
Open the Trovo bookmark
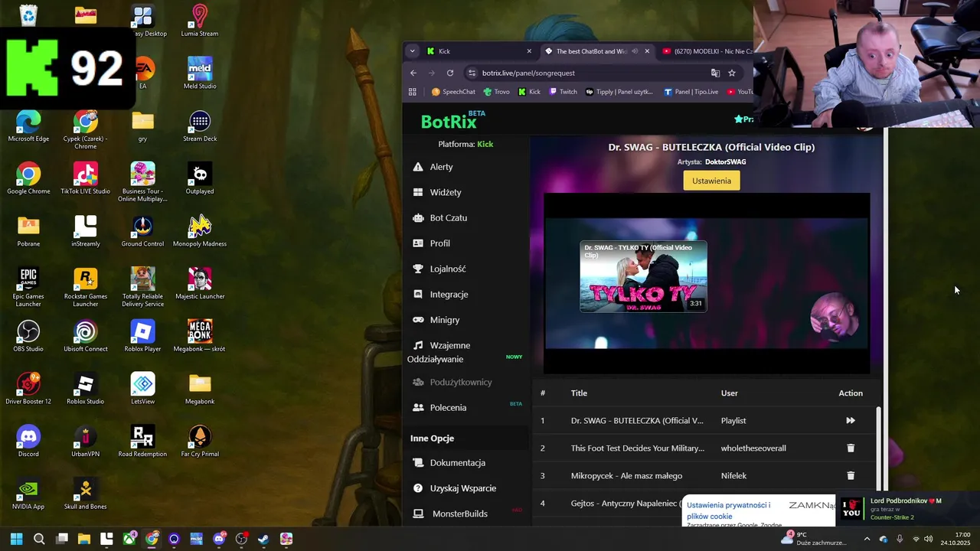pyautogui.click(x=496, y=92)
